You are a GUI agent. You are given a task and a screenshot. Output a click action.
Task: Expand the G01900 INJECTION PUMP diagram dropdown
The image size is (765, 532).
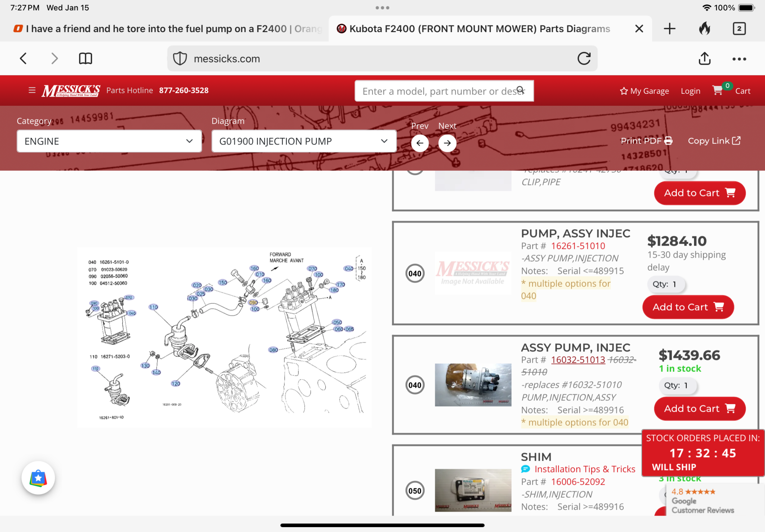point(304,141)
